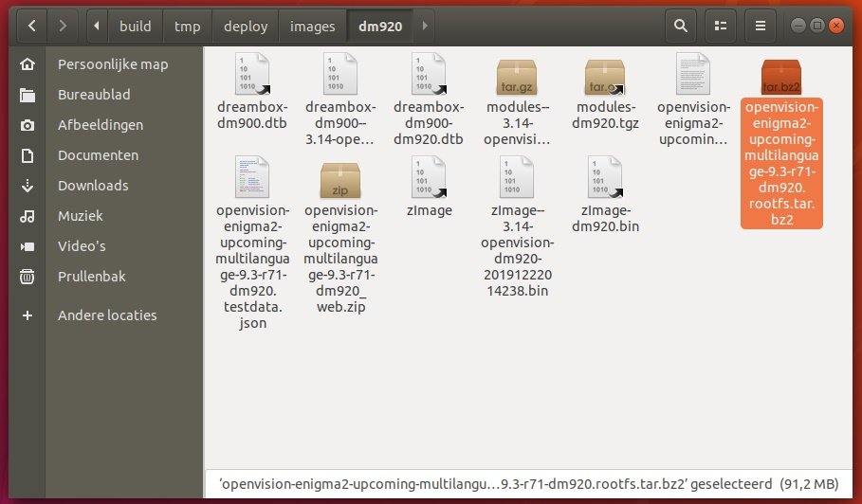The image size is (862, 504).
Task: Open Downloads in the sidebar
Action: [92, 186]
